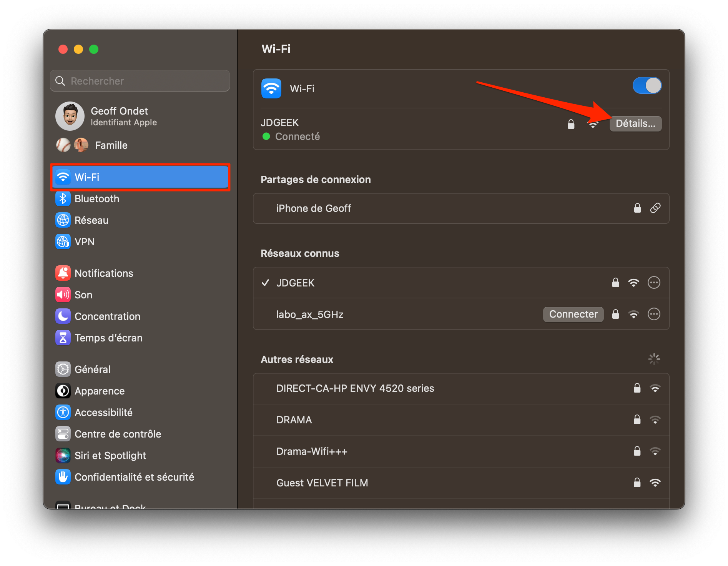Click signal icon of Guest VELVET FILM
Image resolution: width=728 pixels, height=566 pixels.
655,483
